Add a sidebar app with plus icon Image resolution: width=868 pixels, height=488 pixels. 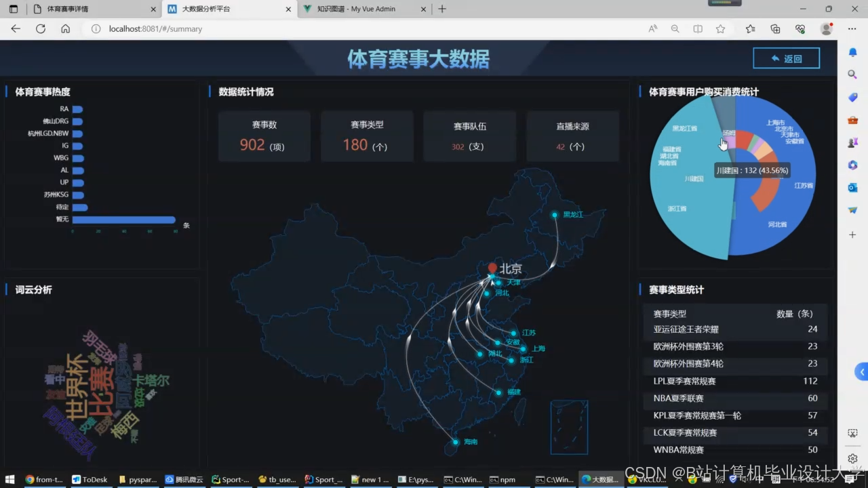pyautogui.click(x=853, y=235)
